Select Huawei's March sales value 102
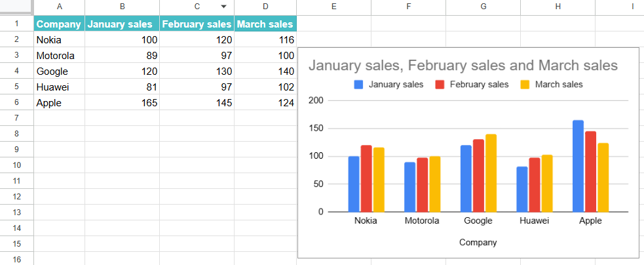 265,87
